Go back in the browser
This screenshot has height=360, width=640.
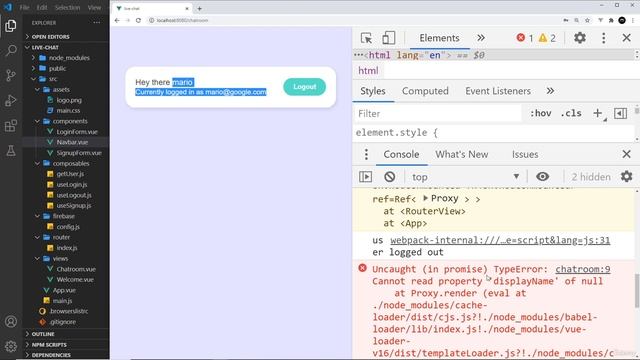point(117,20)
